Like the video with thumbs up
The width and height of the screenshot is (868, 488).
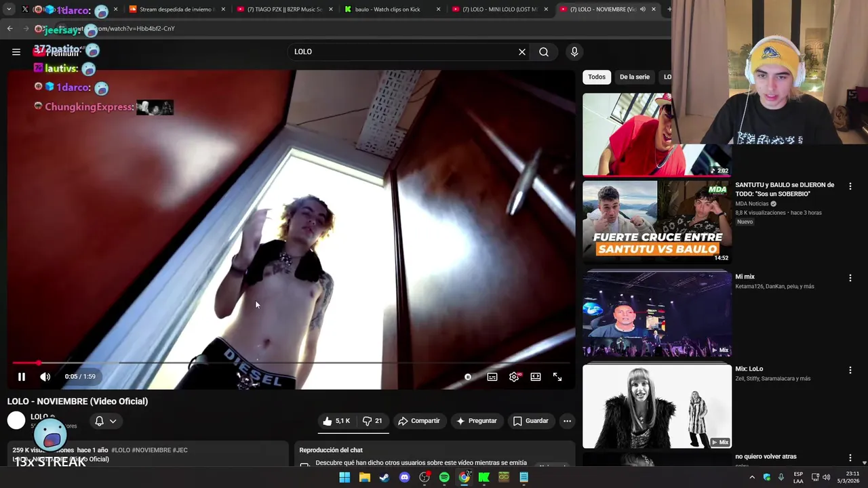tap(337, 421)
